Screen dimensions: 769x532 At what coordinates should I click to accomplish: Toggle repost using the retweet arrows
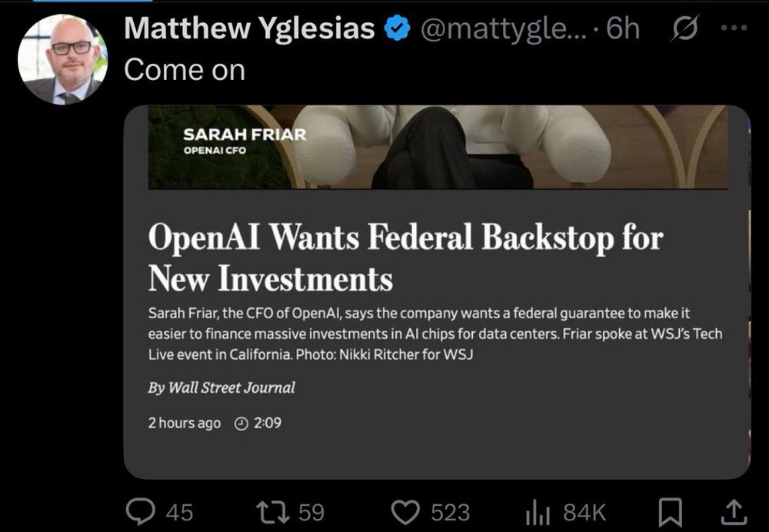point(275,510)
